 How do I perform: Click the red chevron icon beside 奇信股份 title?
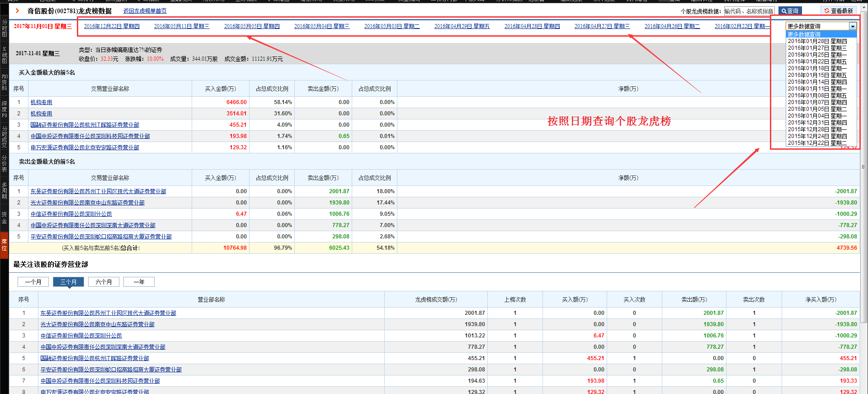click(17, 10)
